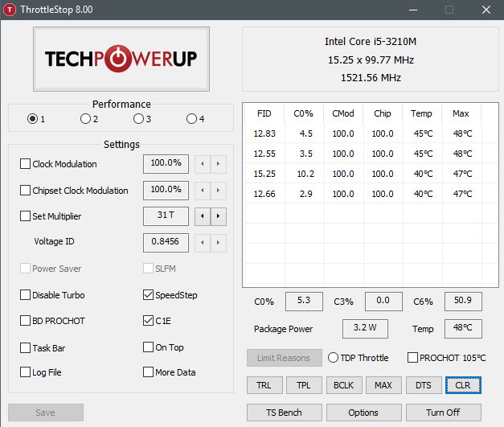Screen dimensions: 504x427
Task: Click the Package Power 3.2 W box
Action: pyautogui.click(x=365, y=329)
